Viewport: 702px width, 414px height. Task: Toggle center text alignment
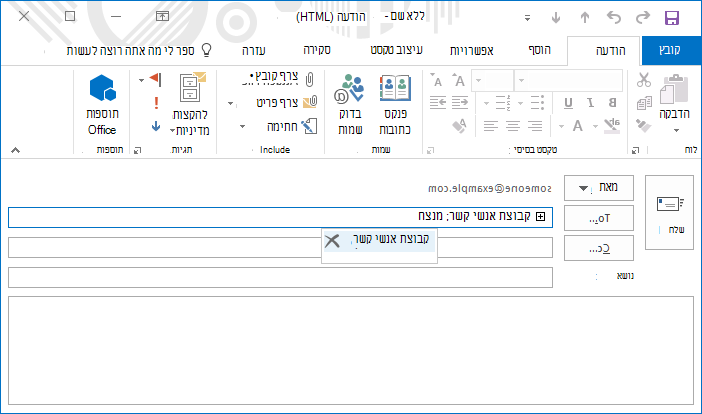click(513, 126)
